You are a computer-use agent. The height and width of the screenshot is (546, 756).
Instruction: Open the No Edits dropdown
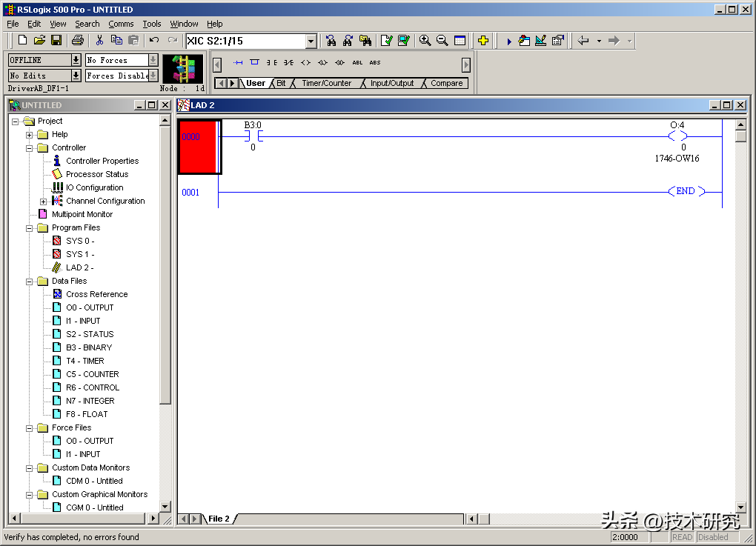point(76,76)
